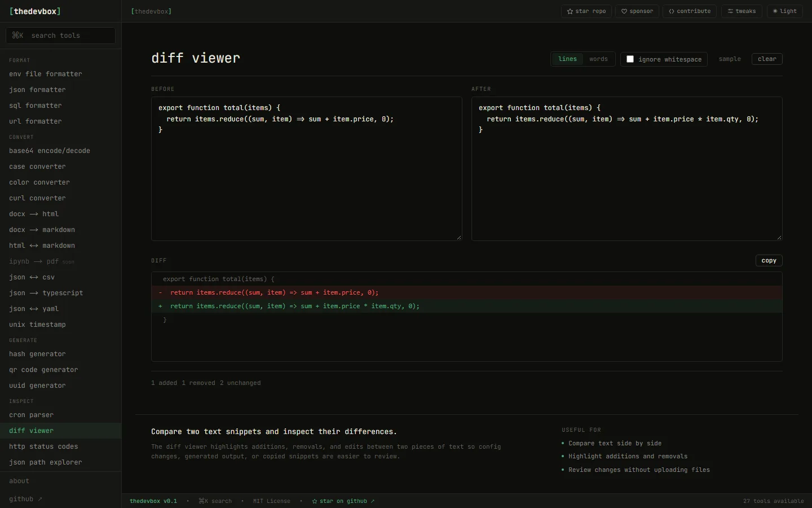Copy the diff output
This screenshot has height=508, width=812.
pos(769,260)
